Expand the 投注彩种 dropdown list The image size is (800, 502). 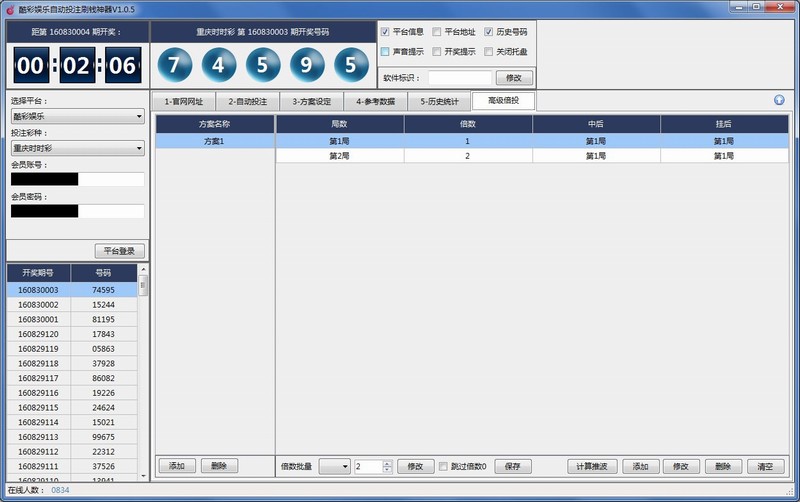(77, 148)
